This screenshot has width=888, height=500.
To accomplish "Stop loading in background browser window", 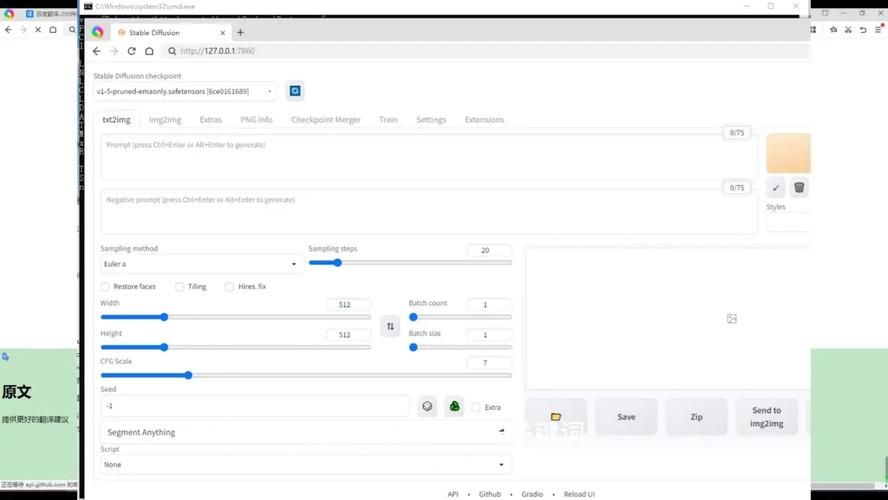I will (38, 29).
